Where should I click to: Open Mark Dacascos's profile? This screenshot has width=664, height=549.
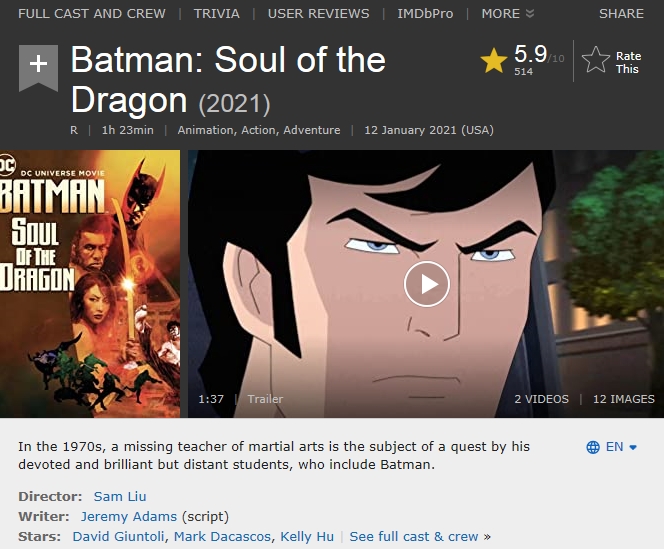click(x=220, y=536)
